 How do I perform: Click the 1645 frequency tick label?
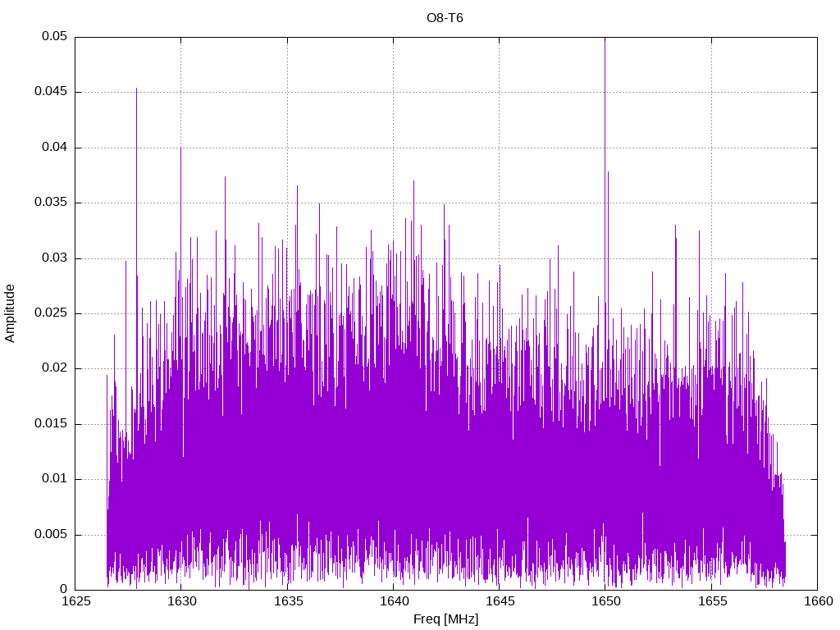[x=500, y=601]
